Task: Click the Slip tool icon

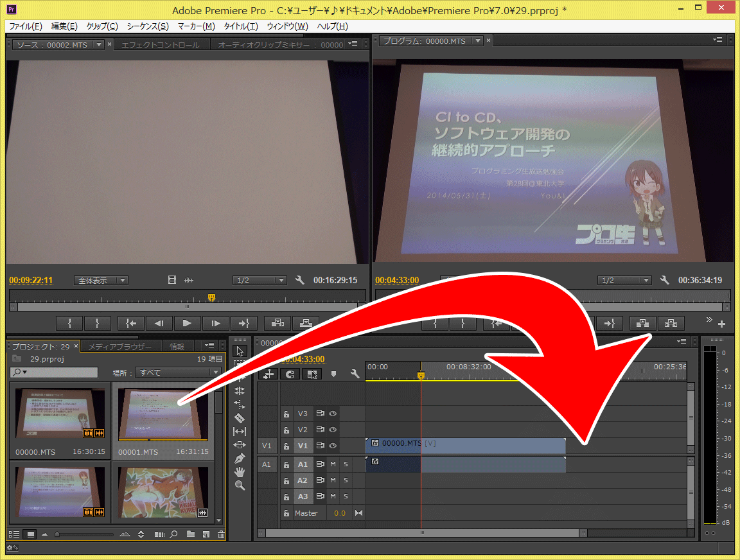Action: click(240, 432)
